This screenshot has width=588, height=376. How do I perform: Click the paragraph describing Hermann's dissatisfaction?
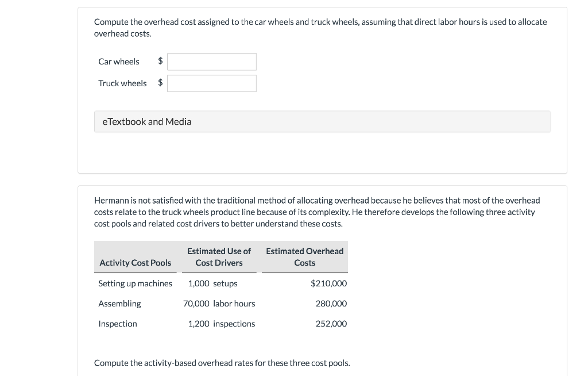[317, 212]
